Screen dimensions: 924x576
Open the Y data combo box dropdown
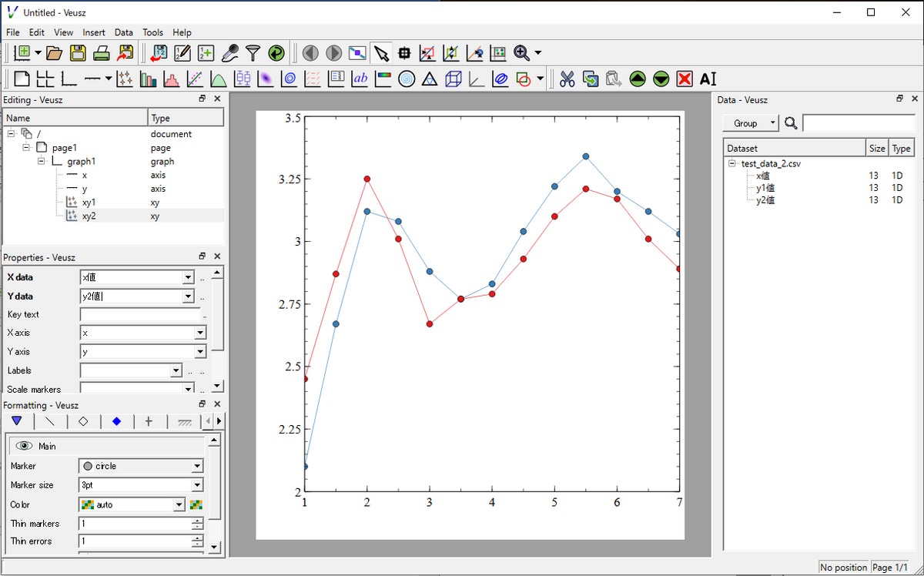(189, 296)
